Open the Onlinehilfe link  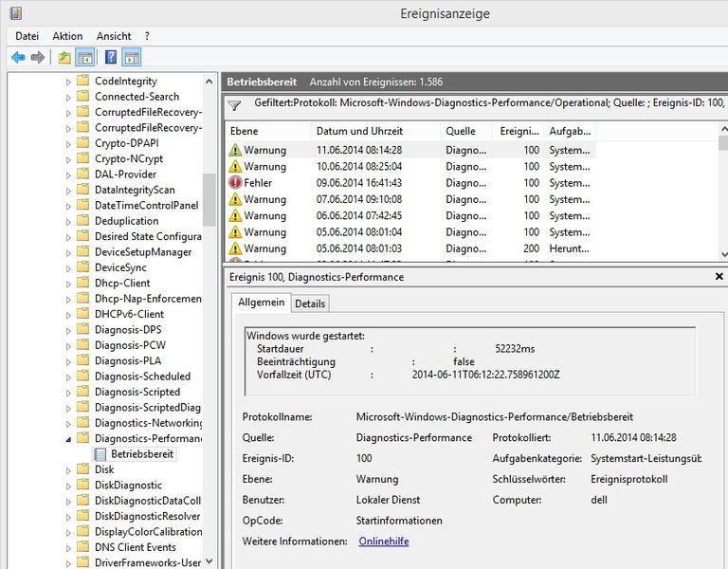pyautogui.click(x=384, y=541)
